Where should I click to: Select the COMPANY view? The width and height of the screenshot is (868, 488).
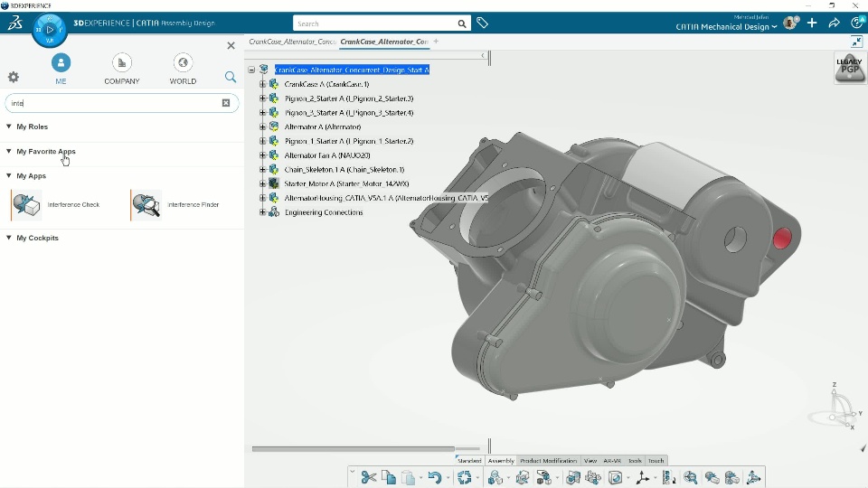coord(122,63)
